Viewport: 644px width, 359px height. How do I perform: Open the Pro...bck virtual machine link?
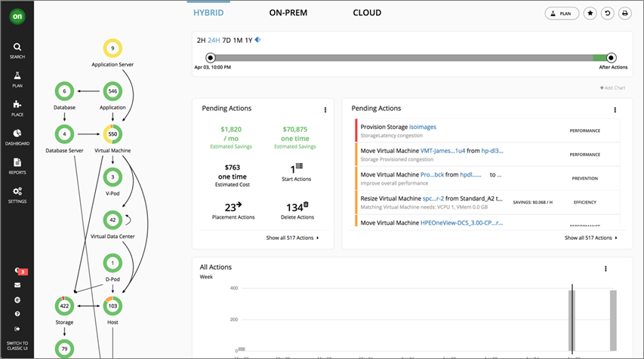[x=432, y=174]
